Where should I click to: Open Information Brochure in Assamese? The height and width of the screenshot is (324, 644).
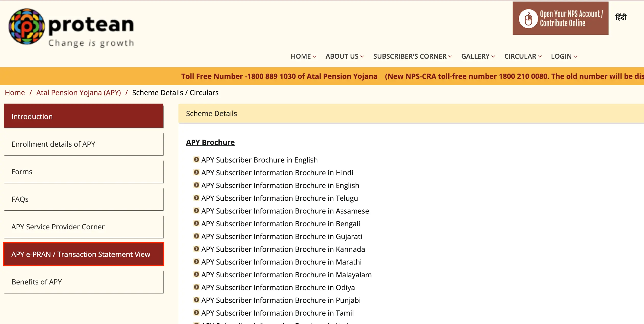coord(285,211)
